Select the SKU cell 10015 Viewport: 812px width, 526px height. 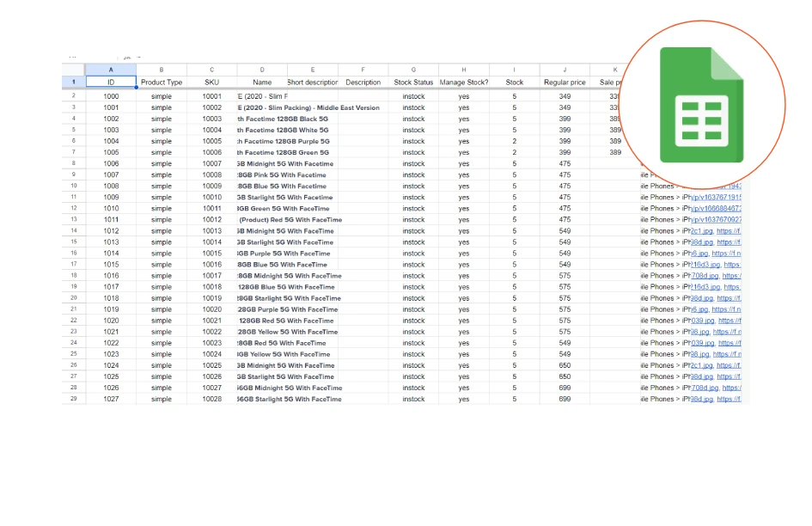pos(211,254)
